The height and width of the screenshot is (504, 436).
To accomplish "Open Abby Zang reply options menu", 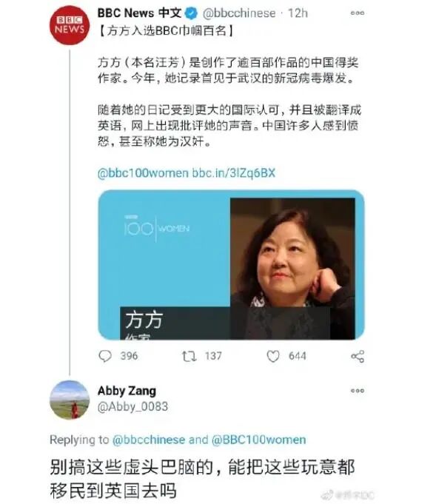I will point(358,391).
